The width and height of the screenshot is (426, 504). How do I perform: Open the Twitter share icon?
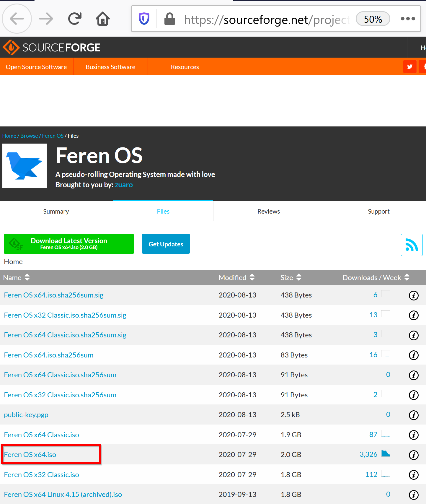pyautogui.click(x=410, y=66)
